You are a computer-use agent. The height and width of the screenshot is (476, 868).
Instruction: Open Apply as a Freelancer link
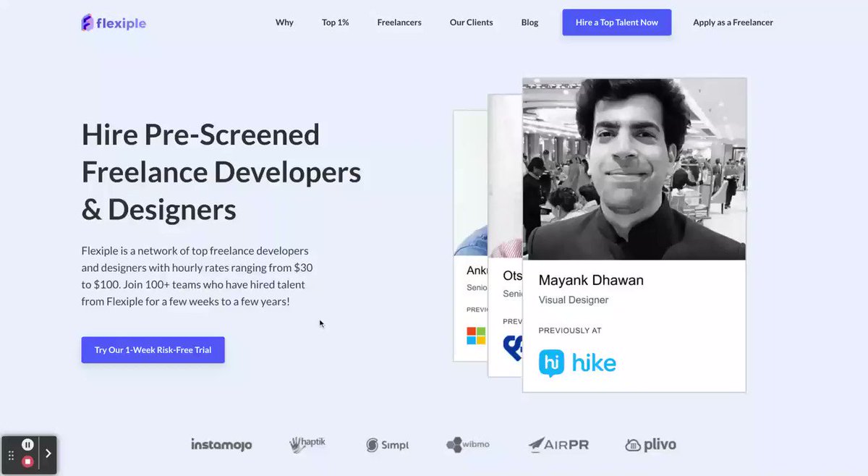tap(733, 22)
